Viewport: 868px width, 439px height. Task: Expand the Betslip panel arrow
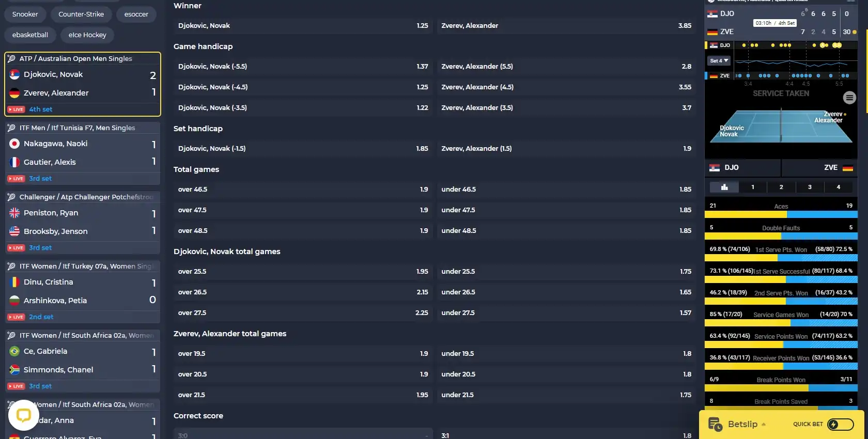point(764,425)
